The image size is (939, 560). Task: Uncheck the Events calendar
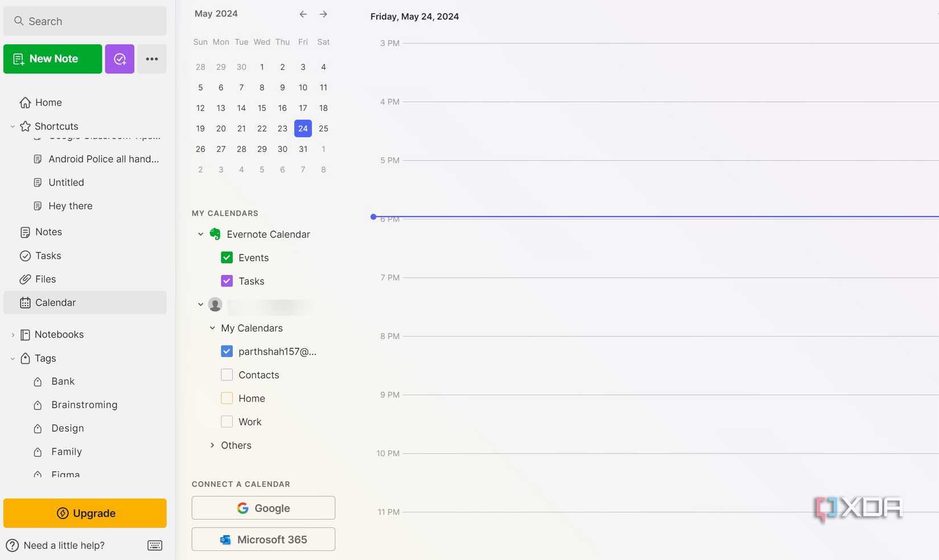click(226, 257)
